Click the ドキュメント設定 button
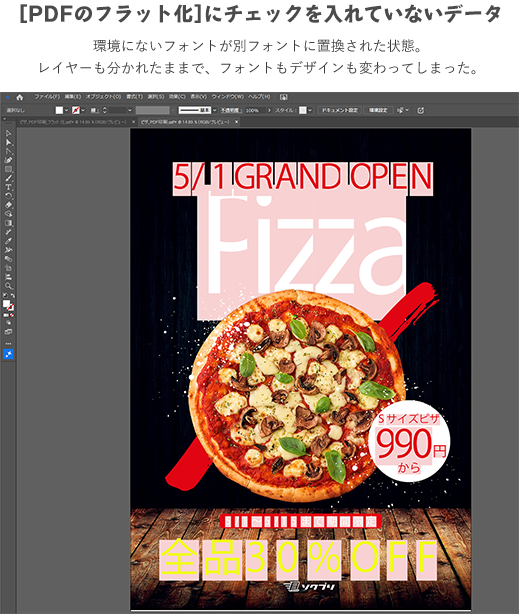The image size is (519, 614). click(340, 110)
